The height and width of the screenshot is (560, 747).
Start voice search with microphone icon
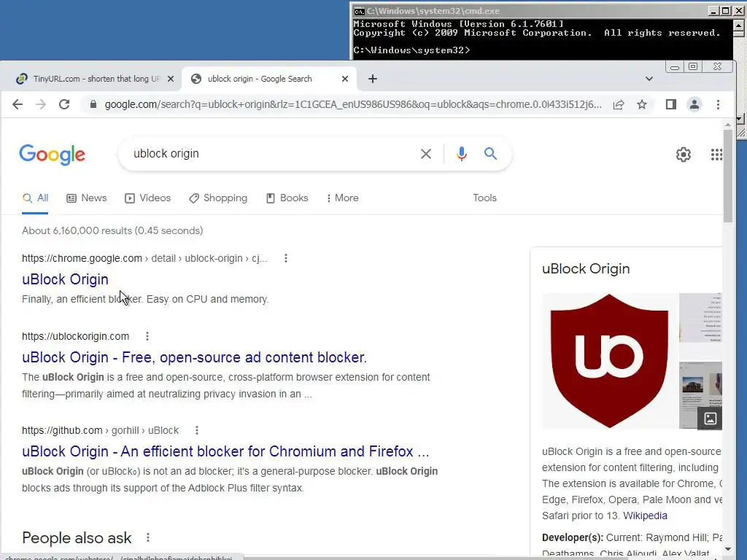click(461, 153)
